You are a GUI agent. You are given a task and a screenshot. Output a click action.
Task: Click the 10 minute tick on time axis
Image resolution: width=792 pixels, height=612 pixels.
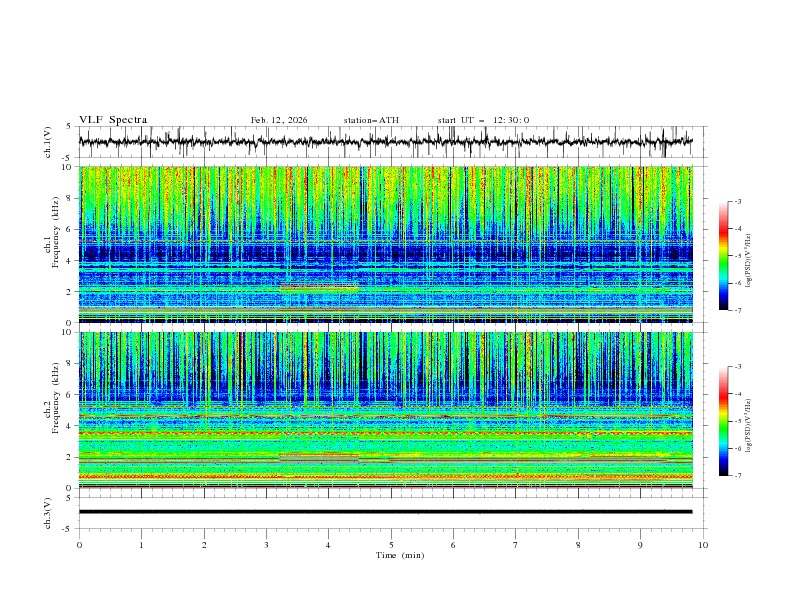703,545
